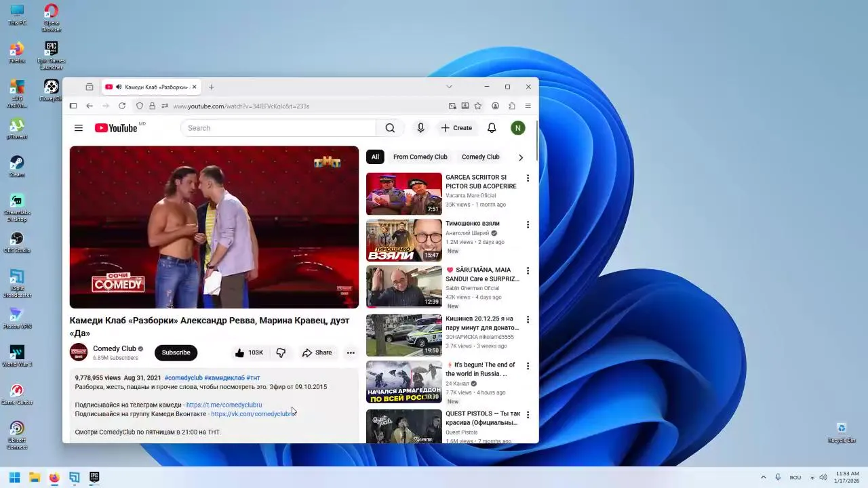Open the Comedy Club channel name link

pyautogui.click(x=115, y=349)
